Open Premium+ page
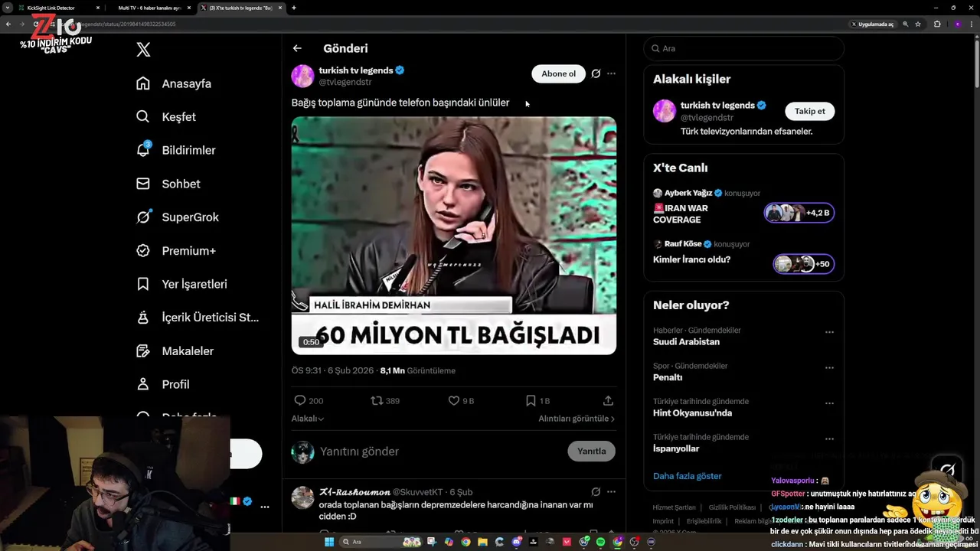Viewport: 980px width, 551px height. point(176,250)
